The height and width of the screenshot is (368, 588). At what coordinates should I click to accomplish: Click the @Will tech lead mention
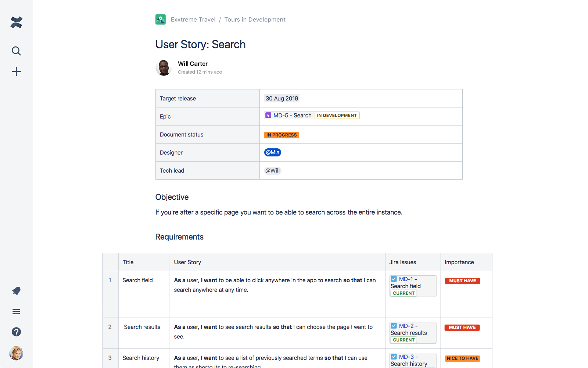pyautogui.click(x=273, y=171)
